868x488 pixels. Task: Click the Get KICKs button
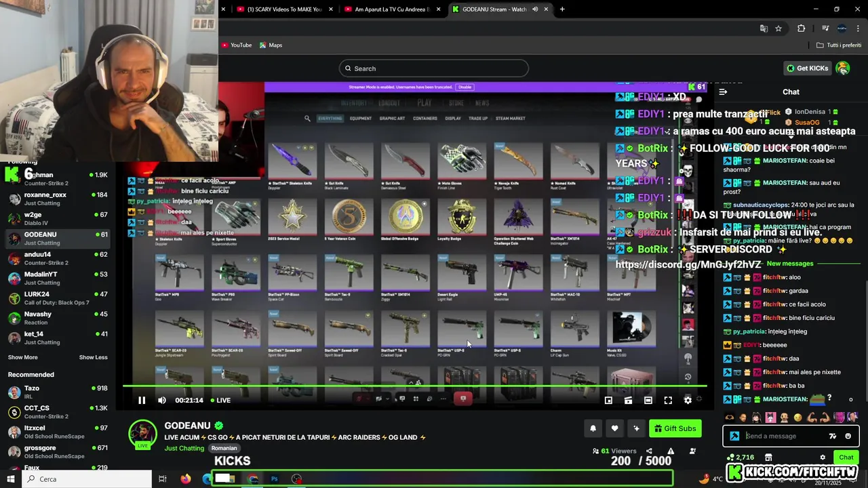[807, 68]
